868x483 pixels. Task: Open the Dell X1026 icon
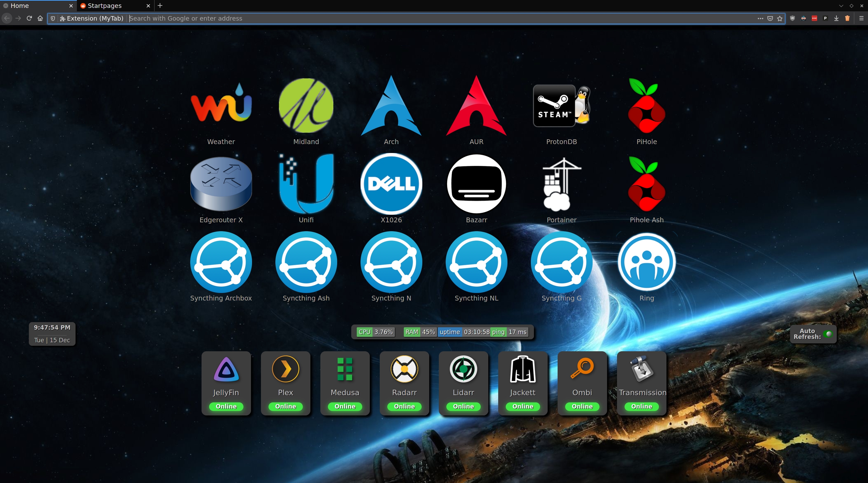[391, 184]
